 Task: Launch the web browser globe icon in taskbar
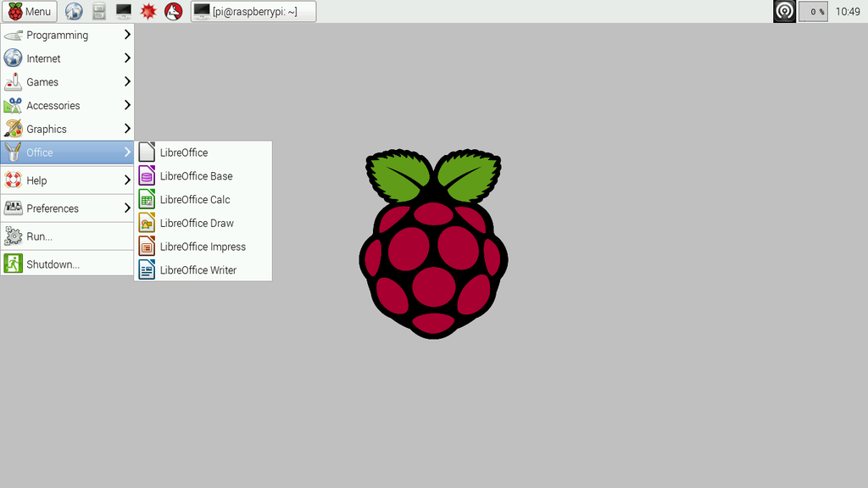click(75, 12)
